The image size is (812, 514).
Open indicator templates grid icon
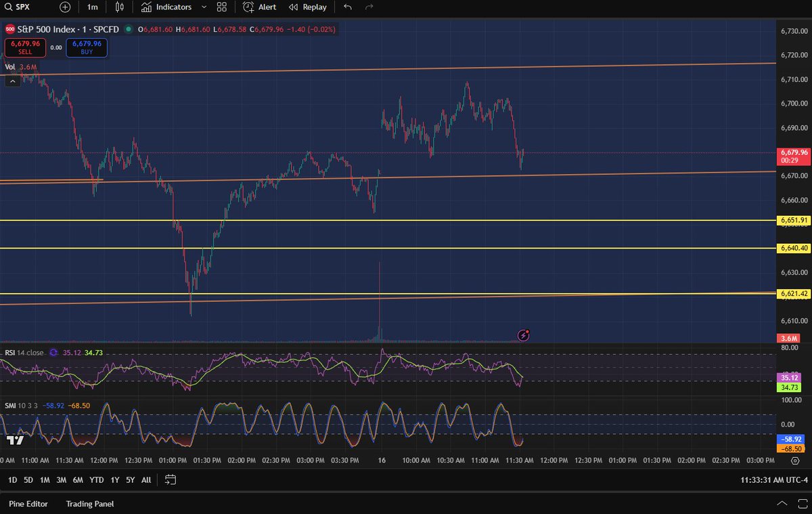(222, 7)
